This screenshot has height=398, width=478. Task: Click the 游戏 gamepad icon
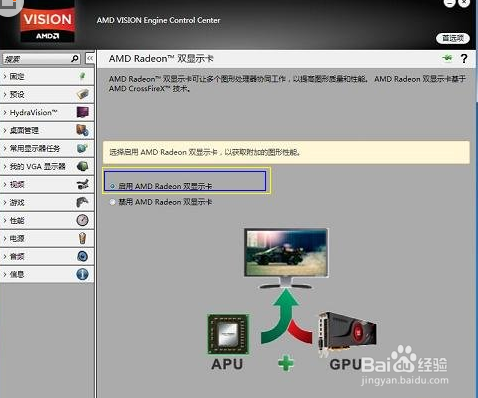click(x=82, y=202)
